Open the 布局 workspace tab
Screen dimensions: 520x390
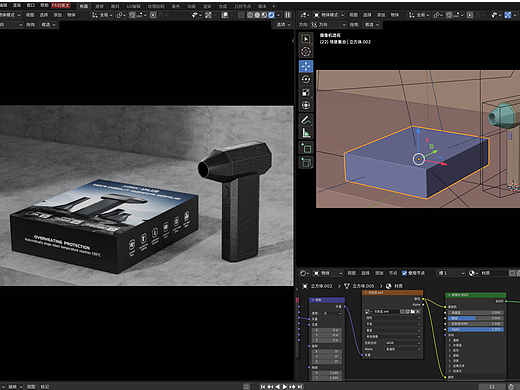[84, 6]
